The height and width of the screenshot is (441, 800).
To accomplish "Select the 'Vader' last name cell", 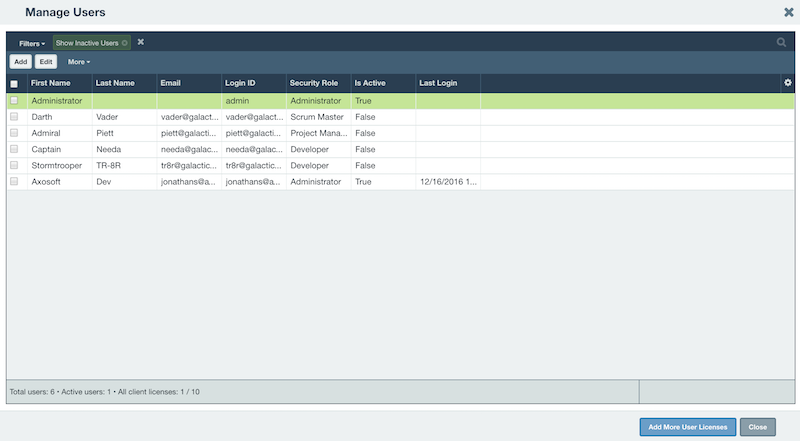I will tap(124, 117).
